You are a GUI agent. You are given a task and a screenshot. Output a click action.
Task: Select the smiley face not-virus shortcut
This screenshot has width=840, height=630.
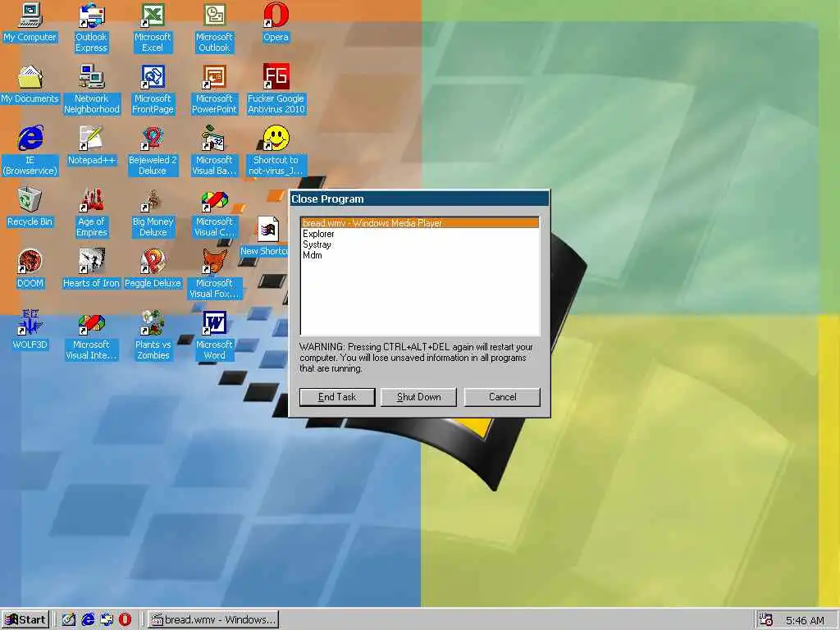pos(276,151)
